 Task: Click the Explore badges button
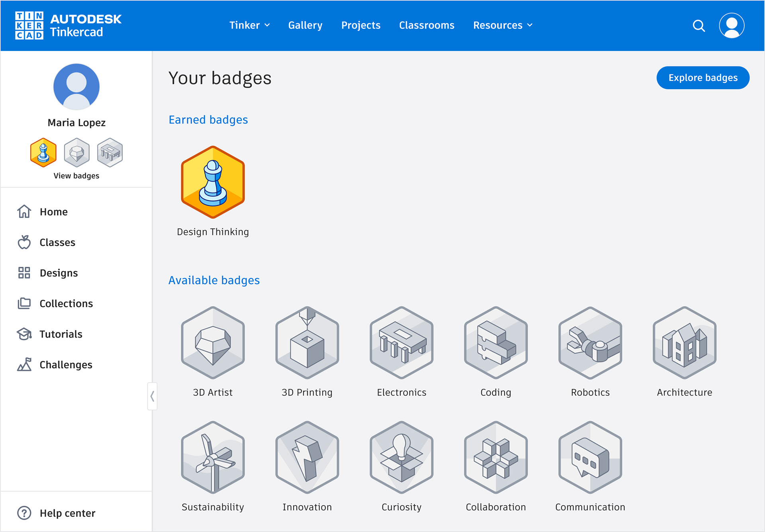tap(702, 78)
